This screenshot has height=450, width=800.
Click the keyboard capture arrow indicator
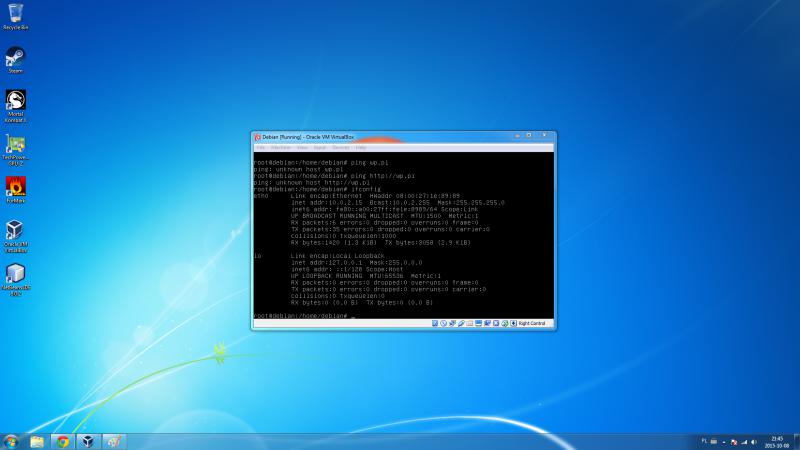pos(512,323)
